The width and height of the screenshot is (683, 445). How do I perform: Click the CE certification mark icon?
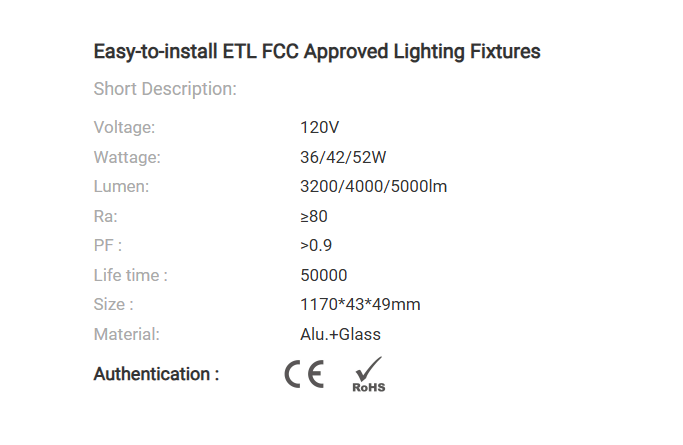[304, 374]
